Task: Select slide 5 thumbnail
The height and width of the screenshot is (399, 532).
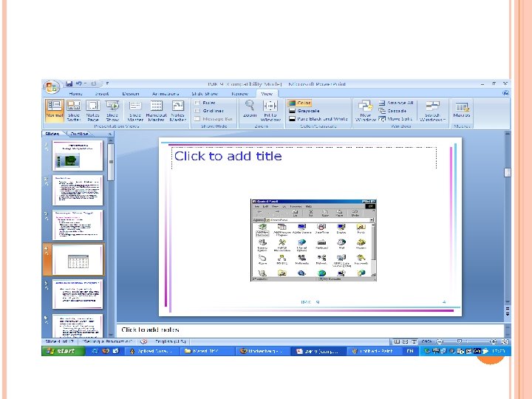Action: 78,294
